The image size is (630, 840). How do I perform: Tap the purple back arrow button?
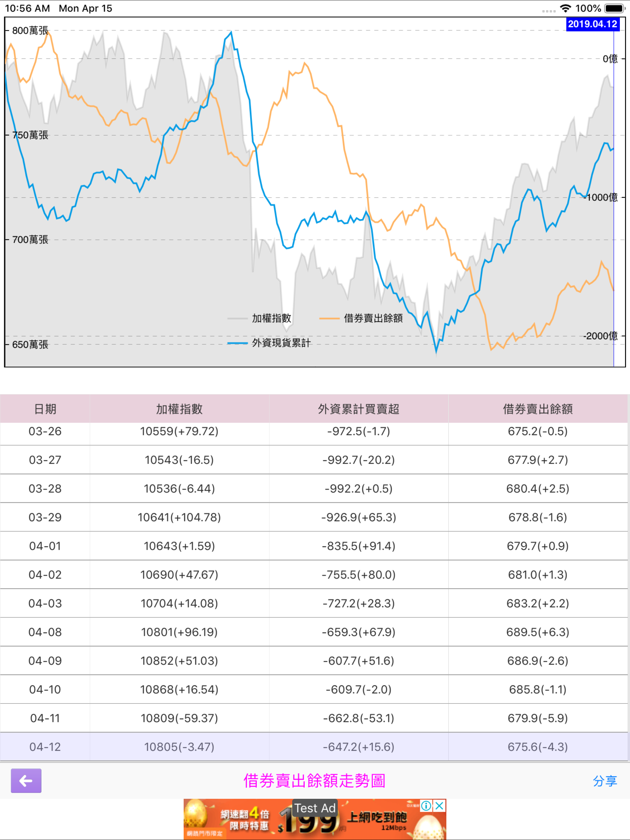[26, 781]
